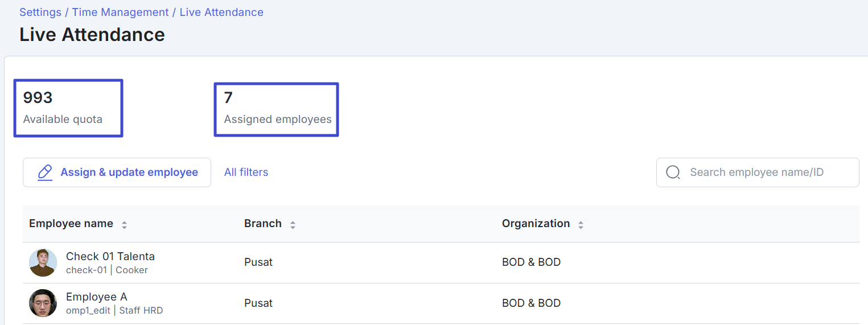
Task: Click Pusat branch in Check 01 Talenta row
Action: (258, 262)
